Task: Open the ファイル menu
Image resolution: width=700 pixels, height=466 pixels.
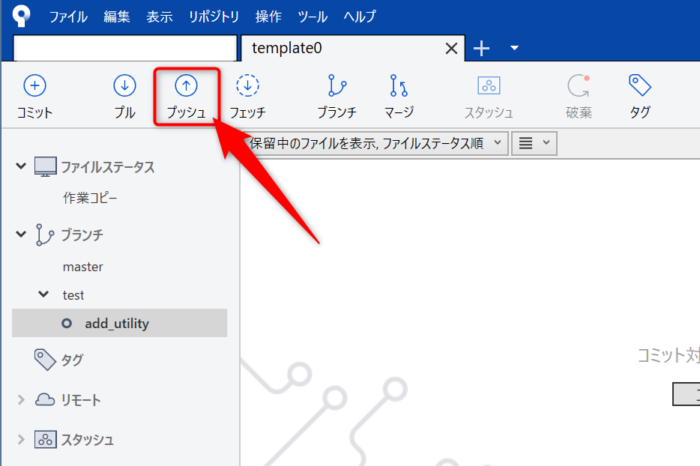Action: [67, 17]
